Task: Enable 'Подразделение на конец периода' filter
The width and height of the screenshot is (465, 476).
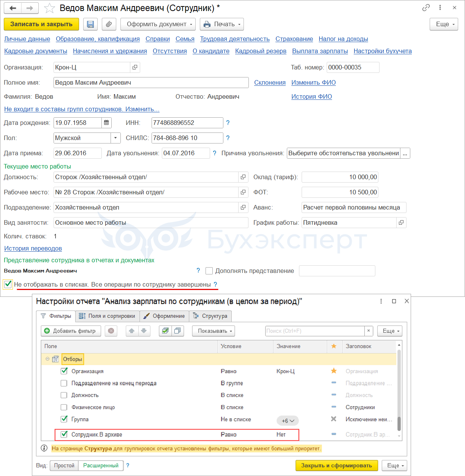Action: click(64, 383)
